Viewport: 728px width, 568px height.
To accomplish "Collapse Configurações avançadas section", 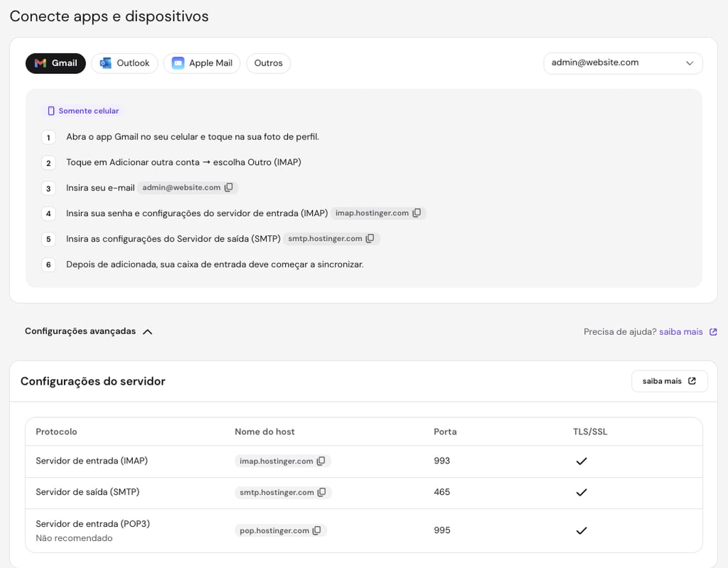I will pyautogui.click(x=88, y=331).
